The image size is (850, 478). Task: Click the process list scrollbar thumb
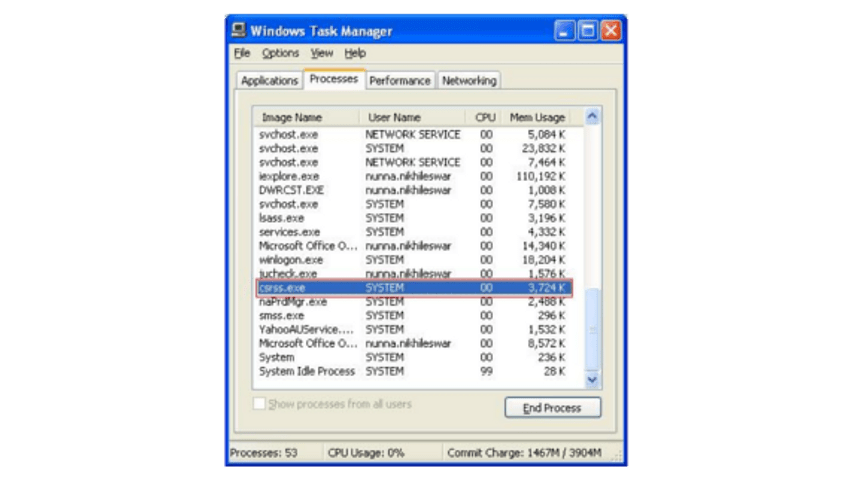tap(592, 330)
